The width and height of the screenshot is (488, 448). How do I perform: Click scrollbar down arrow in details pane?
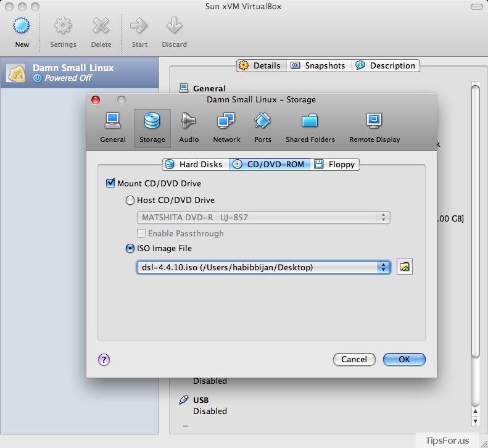(475, 421)
